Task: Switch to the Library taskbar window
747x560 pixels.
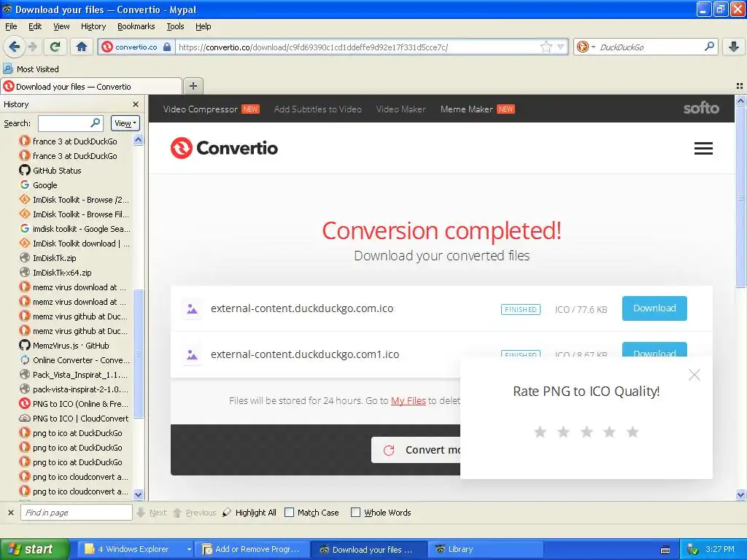Action: point(485,550)
